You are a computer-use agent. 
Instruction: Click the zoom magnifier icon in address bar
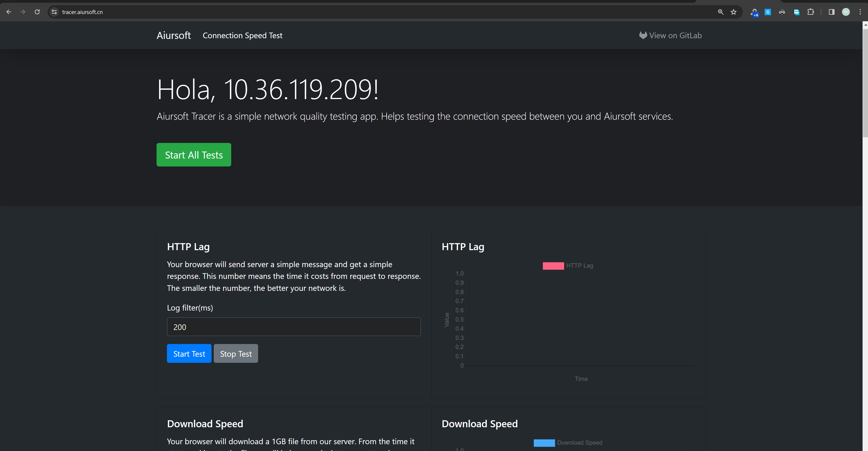721,12
